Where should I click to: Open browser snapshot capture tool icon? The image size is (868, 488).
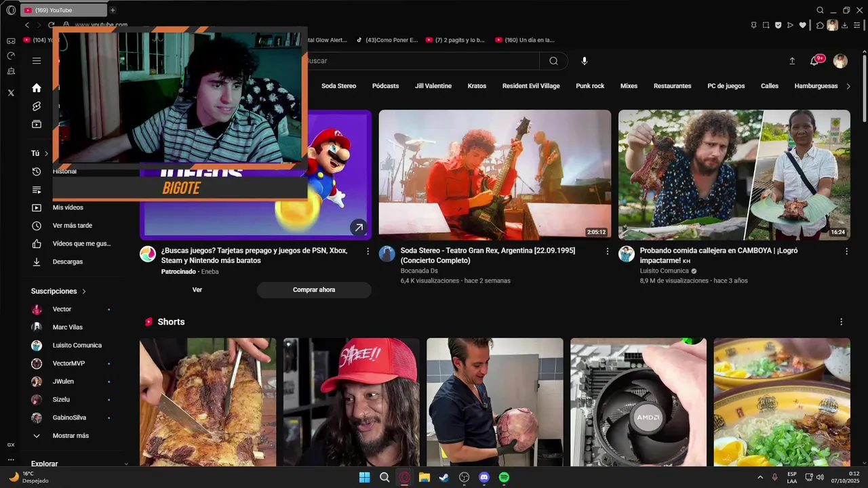coord(766,25)
